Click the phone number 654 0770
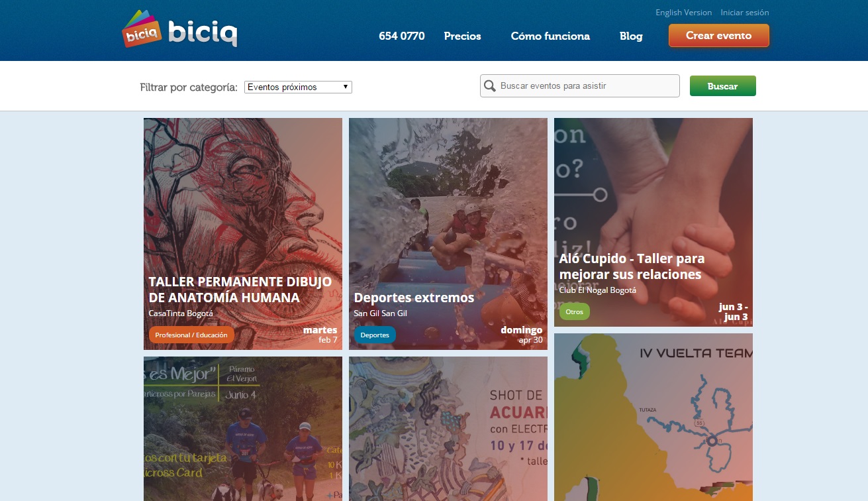The image size is (868, 501). 402,36
